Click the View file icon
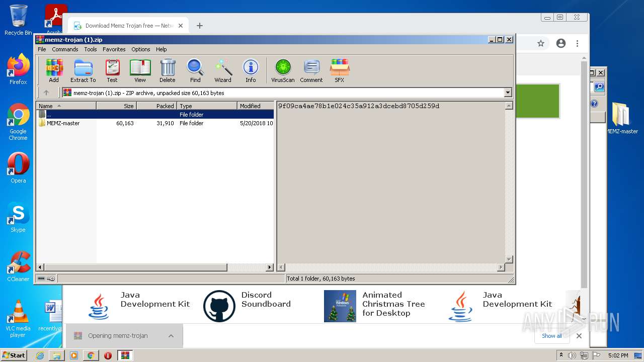 click(x=140, y=70)
